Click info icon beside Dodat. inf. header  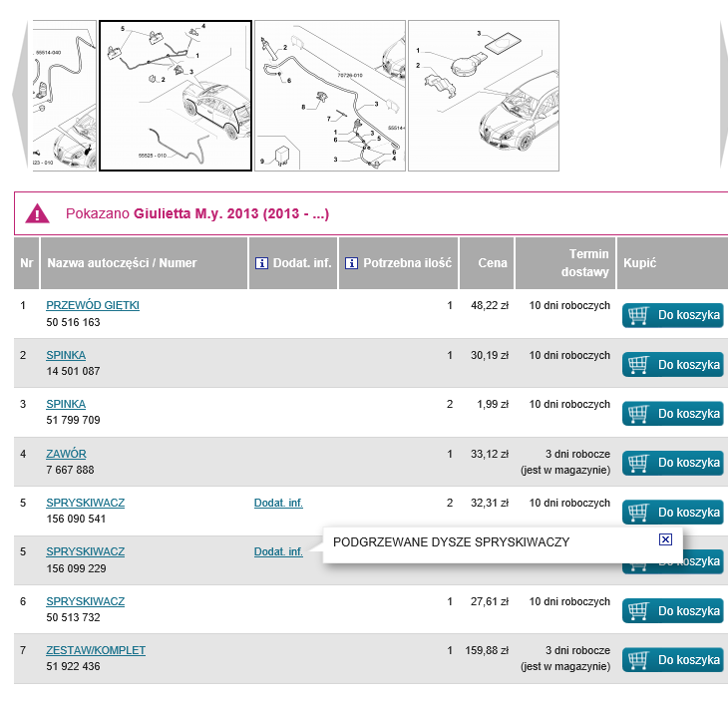(x=262, y=263)
